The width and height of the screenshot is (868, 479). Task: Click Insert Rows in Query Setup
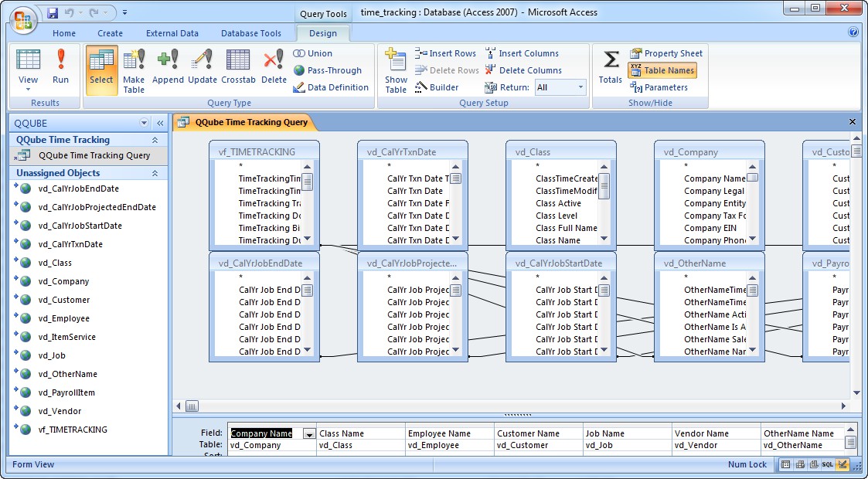coord(446,53)
